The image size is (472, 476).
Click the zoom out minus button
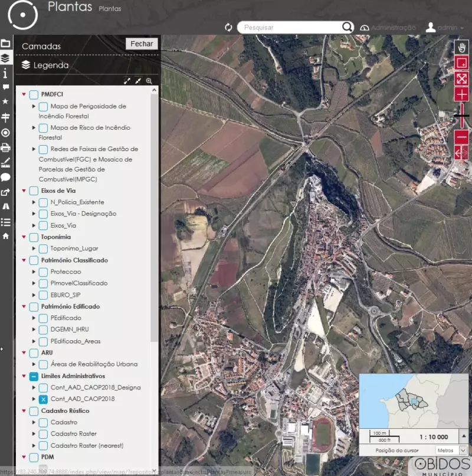461,137
